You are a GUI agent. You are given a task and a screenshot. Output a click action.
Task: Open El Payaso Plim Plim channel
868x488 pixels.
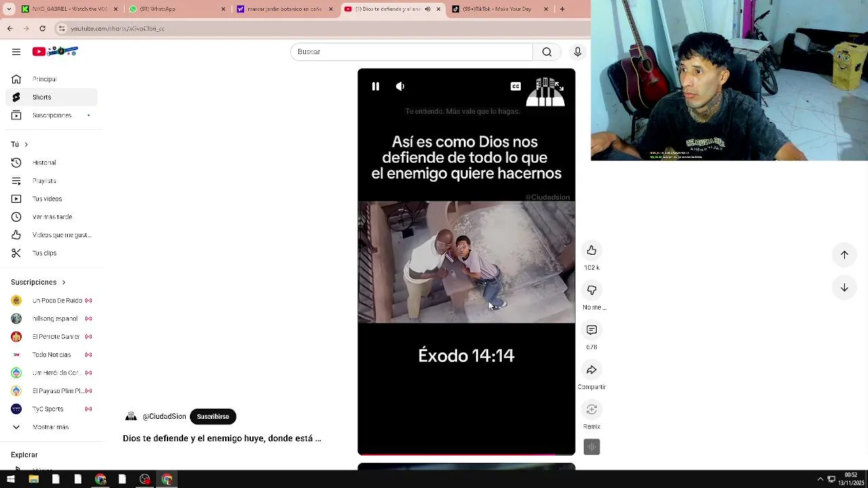(x=52, y=391)
